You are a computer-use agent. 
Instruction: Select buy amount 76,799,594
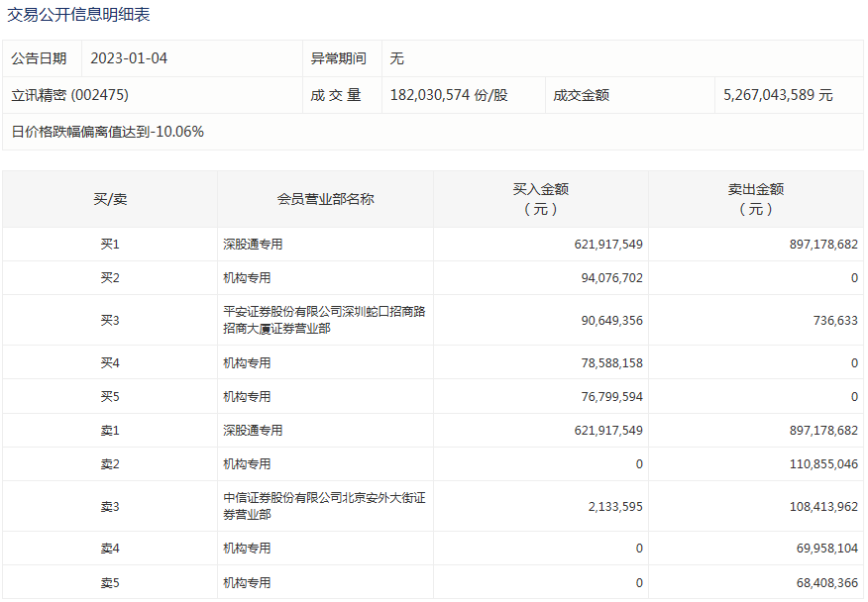611,397
